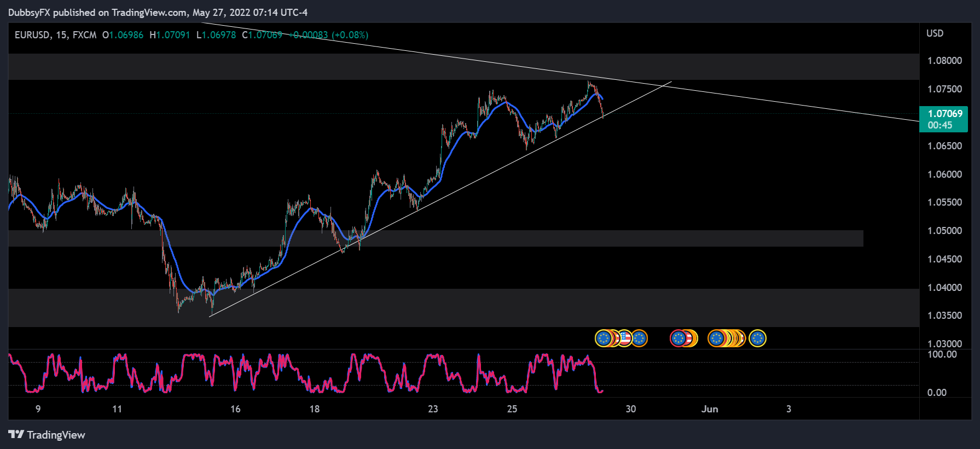Click the 15 timeframe label in legend
This screenshot has height=449, width=980.
(x=61, y=35)
